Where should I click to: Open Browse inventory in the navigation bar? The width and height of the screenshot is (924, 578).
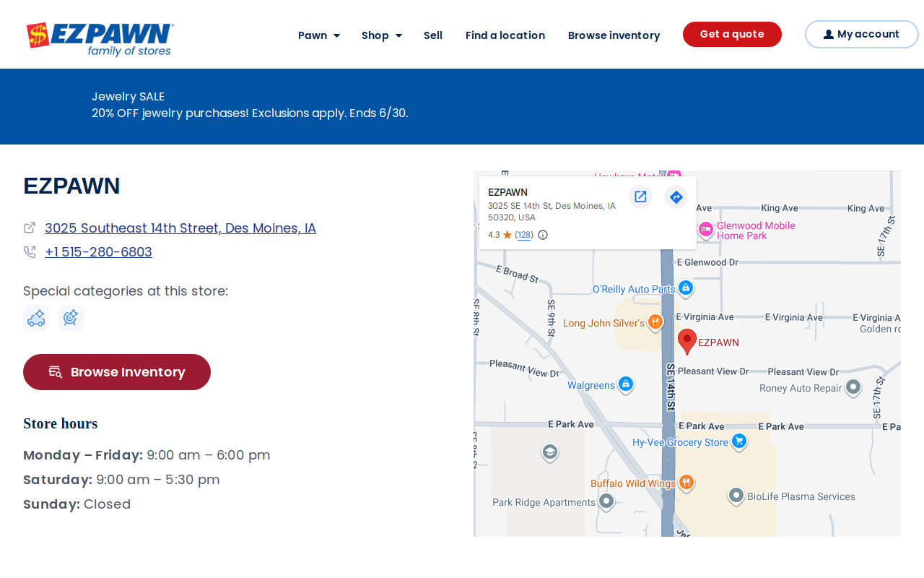pos(614,35)
